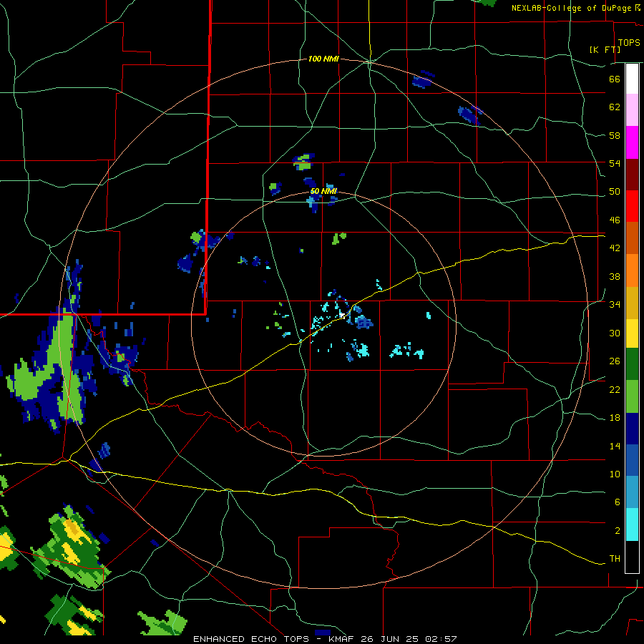Pick the cyan legend color swatch
The height and width of the screenshot is (644, 644).
click(632, 525)
